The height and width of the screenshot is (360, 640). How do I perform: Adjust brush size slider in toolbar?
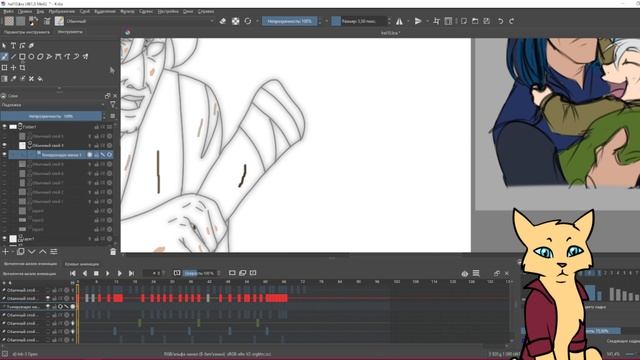point(358,21)
